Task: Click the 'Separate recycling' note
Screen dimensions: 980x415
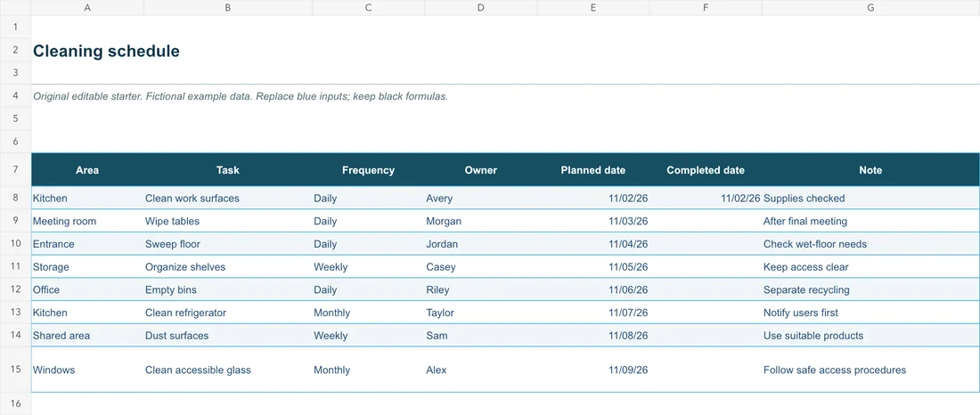Action: click(870, 289)
